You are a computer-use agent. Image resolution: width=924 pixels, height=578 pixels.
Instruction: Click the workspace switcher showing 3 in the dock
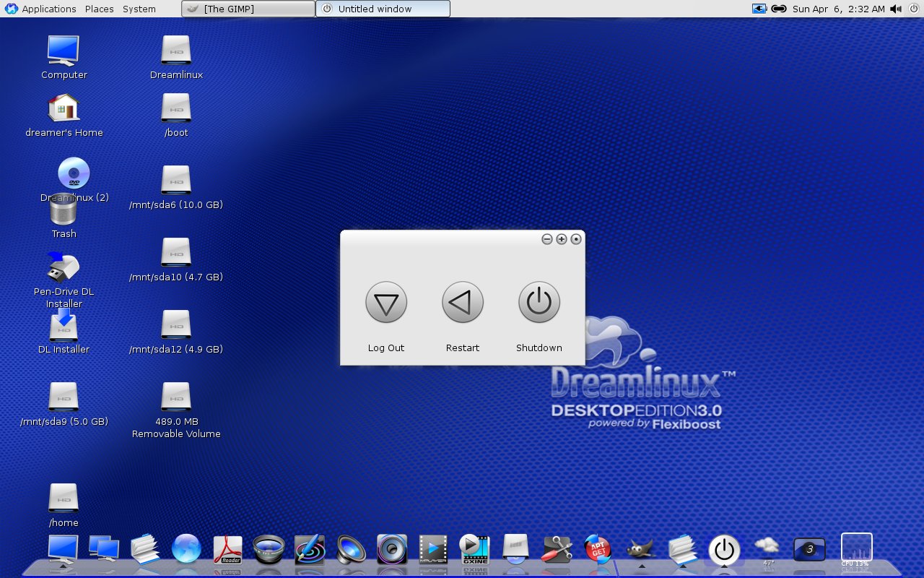(809, 550)
